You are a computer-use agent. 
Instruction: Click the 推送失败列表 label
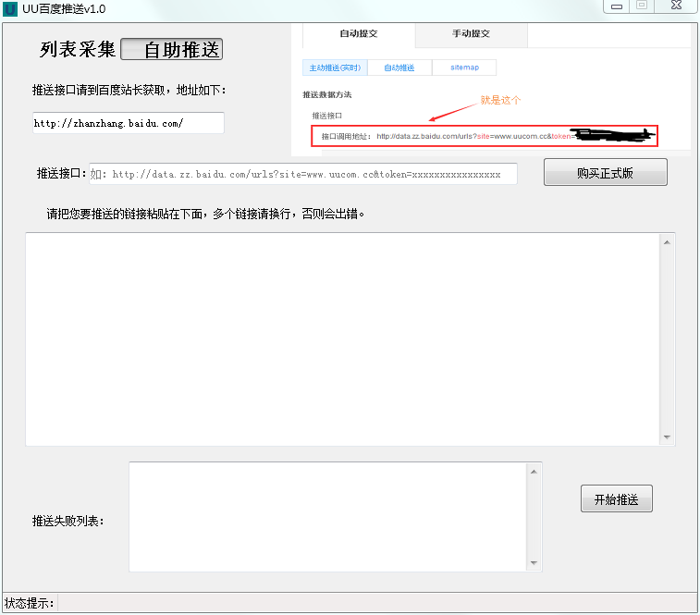tap(68, 521)
